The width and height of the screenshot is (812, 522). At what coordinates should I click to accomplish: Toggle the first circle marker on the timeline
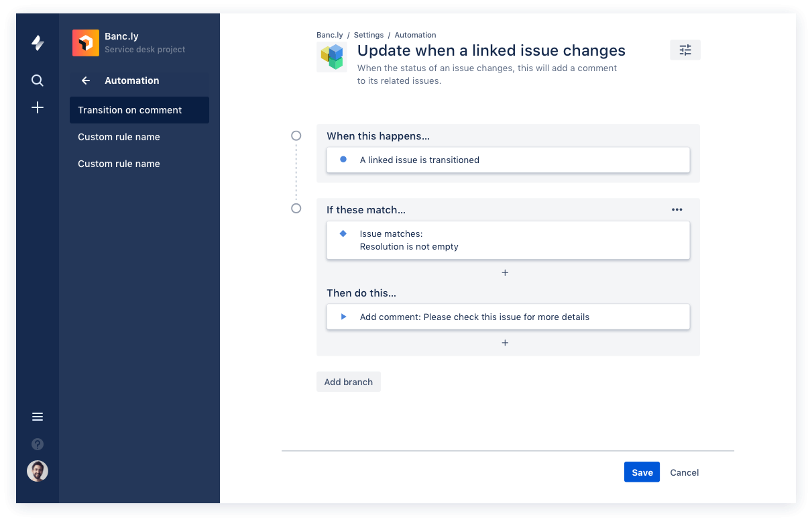click(296, 136)
